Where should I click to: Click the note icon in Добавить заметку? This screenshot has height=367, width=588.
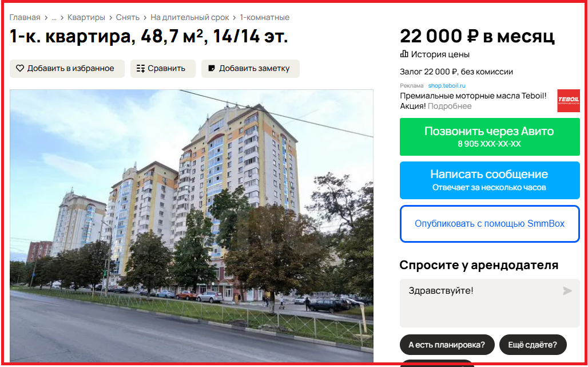[212, 68]
